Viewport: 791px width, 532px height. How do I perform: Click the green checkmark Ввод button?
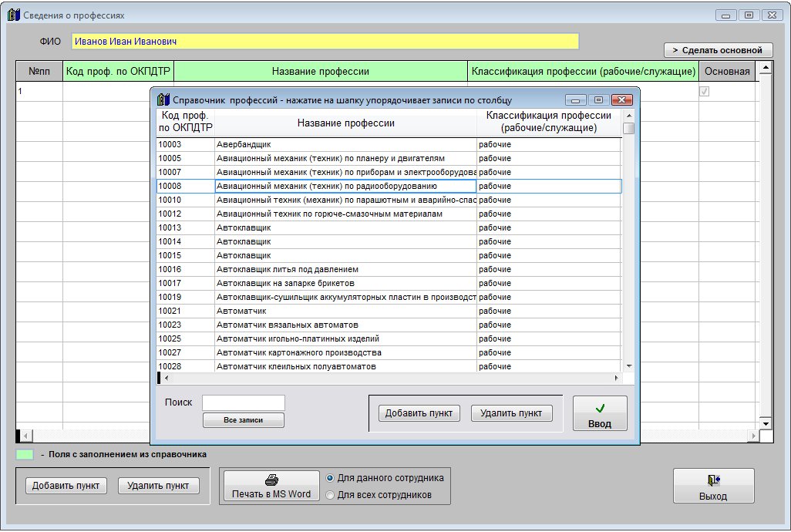point(600,414)
